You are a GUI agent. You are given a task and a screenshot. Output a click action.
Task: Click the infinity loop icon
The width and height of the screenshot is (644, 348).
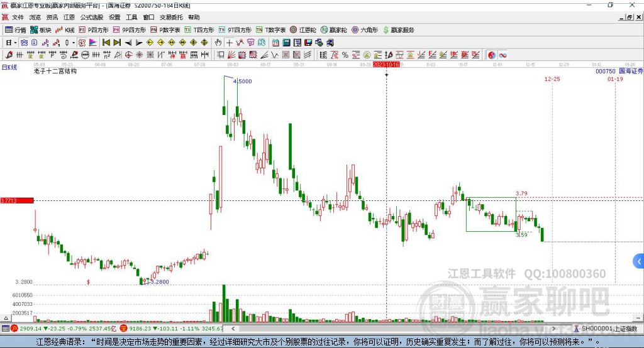(x=502, y=55)
